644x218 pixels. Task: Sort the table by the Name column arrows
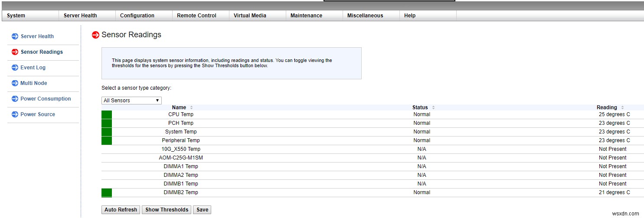[191, 107]
